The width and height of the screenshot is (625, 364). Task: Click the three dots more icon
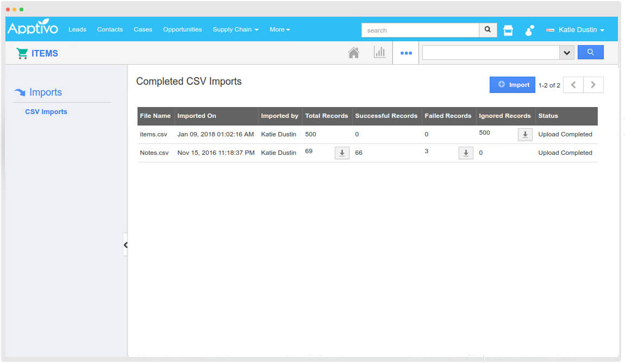[406, 53]
